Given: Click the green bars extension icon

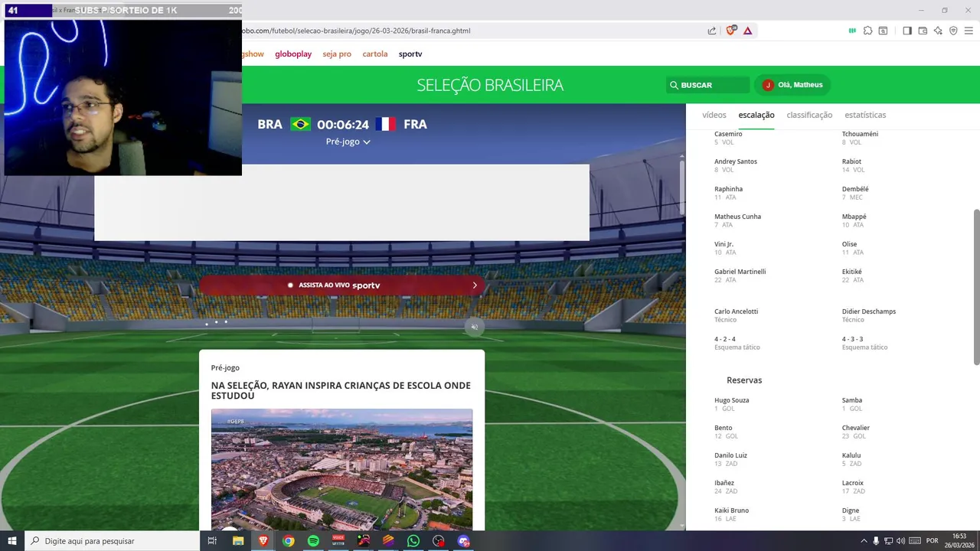Looking at the screenshot, I should (x=852, y=31).
